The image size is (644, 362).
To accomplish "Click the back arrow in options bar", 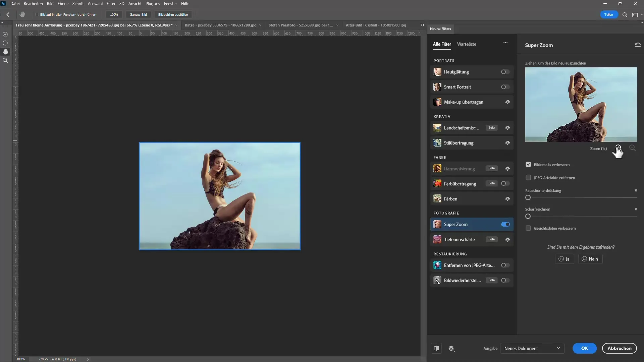I will point(8,14).
